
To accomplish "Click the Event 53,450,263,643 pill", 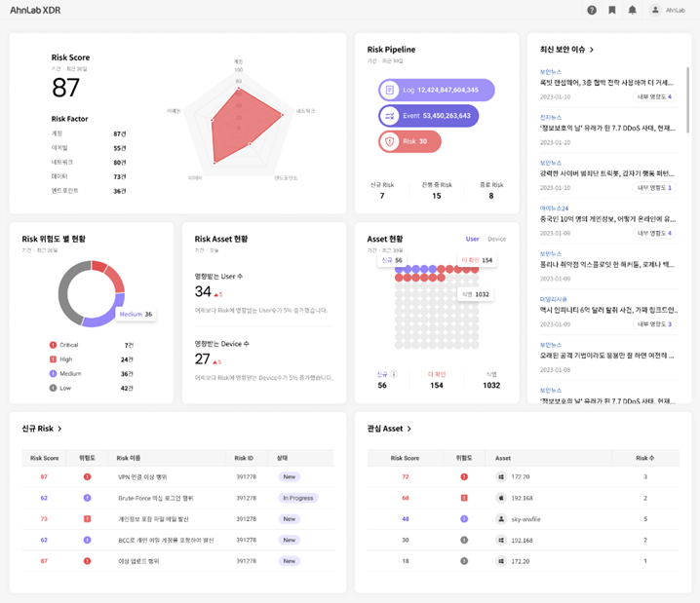I will (429, 116).
